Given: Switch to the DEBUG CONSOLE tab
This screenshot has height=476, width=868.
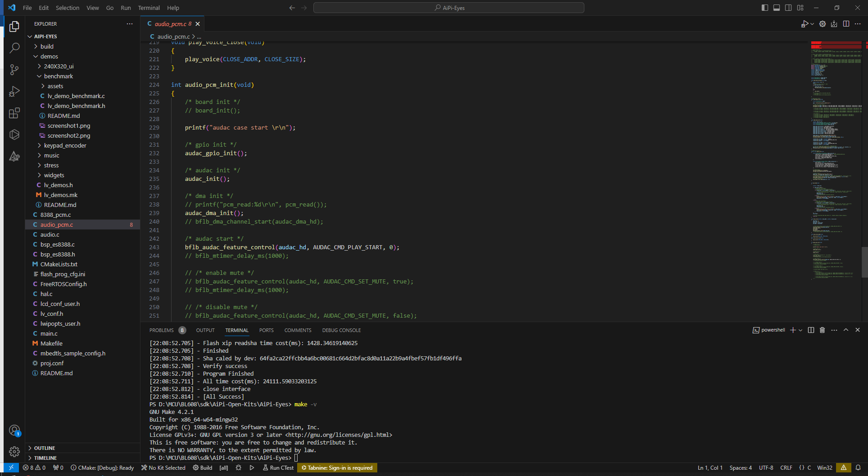Looking at the screenshot, I should point(341,330).
